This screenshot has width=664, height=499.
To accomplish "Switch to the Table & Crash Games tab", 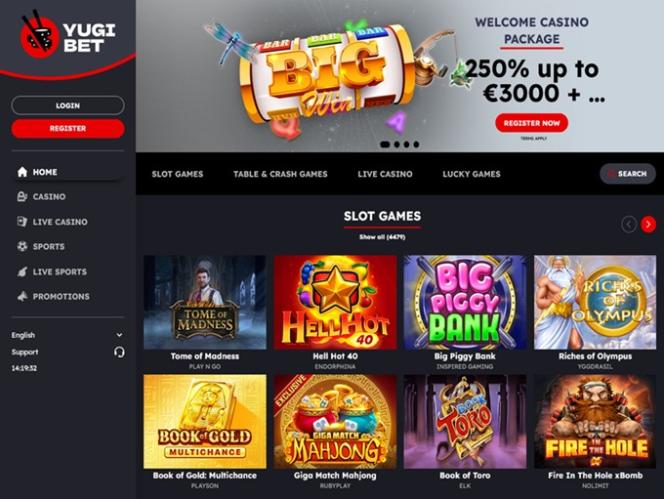I will [280, 174].
